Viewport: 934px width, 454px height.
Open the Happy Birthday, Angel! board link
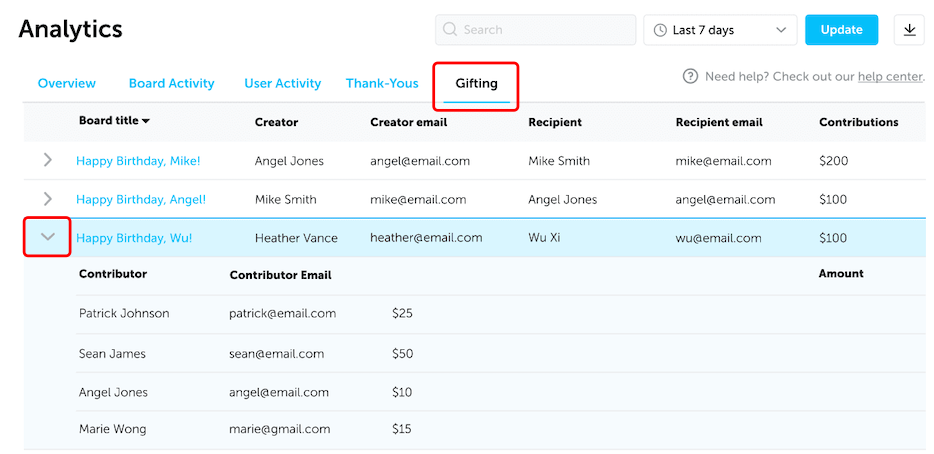click(141, 200)
